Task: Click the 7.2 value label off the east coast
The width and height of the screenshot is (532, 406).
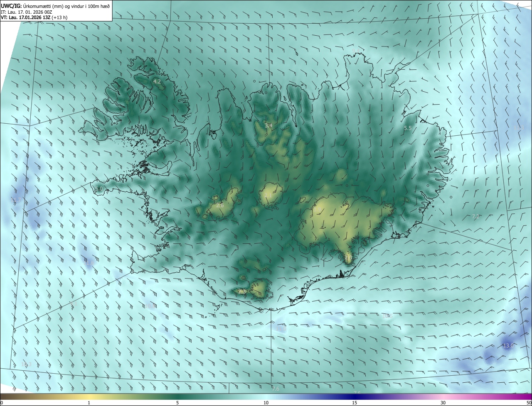Action: [x=475, y=216]
